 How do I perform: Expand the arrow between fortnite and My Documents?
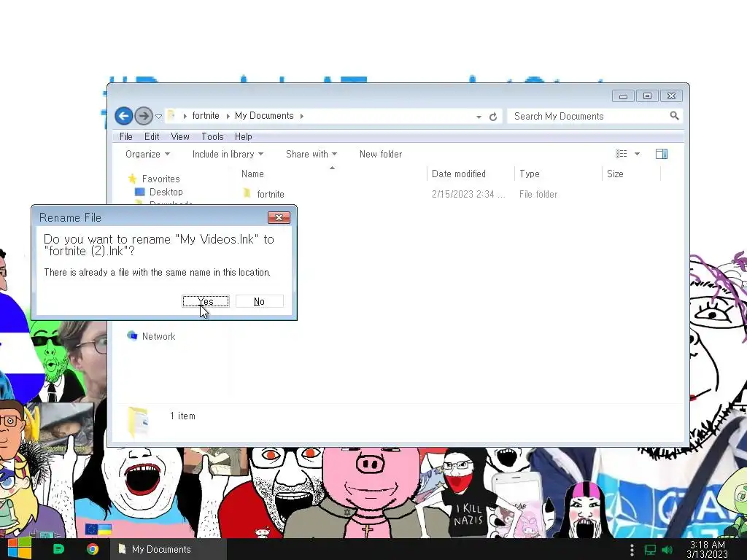pyautogui.click(x=228, y=116)
